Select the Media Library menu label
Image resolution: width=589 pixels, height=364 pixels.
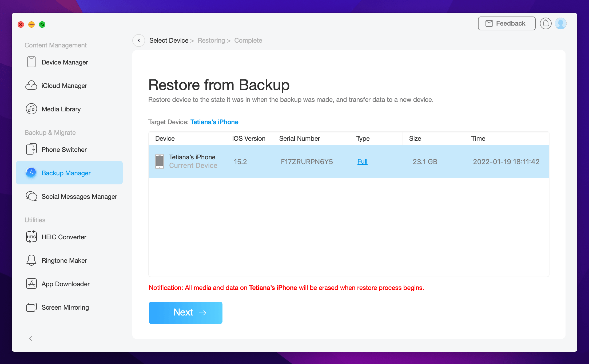tap(61, 109)
